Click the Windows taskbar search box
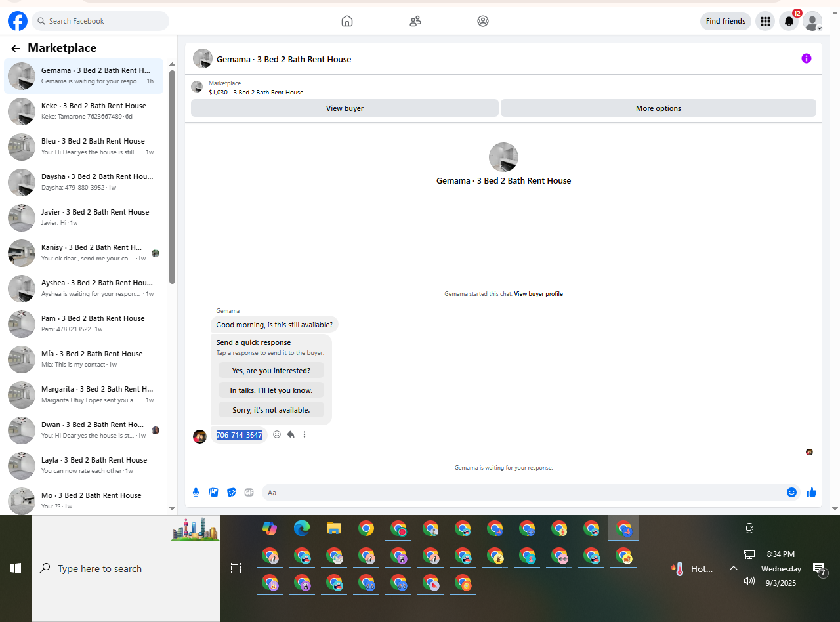 (x=126, y=568)
